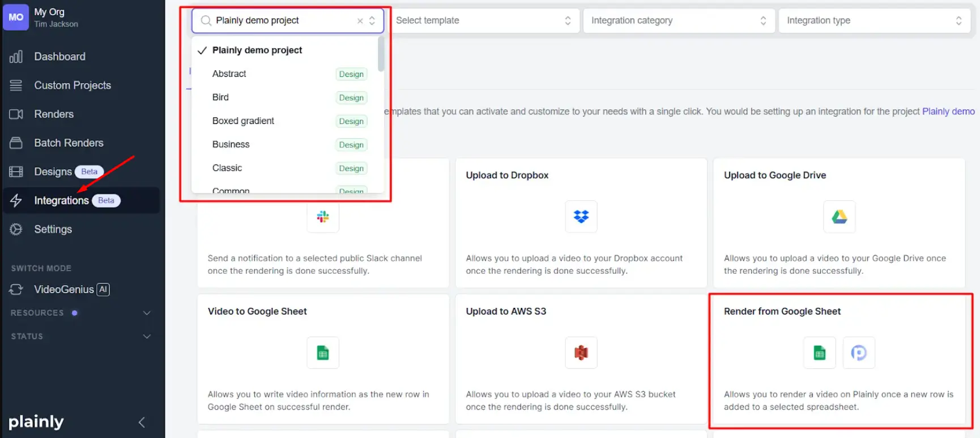
Task: Follow the Plainly demo project link
Action: 948,111
